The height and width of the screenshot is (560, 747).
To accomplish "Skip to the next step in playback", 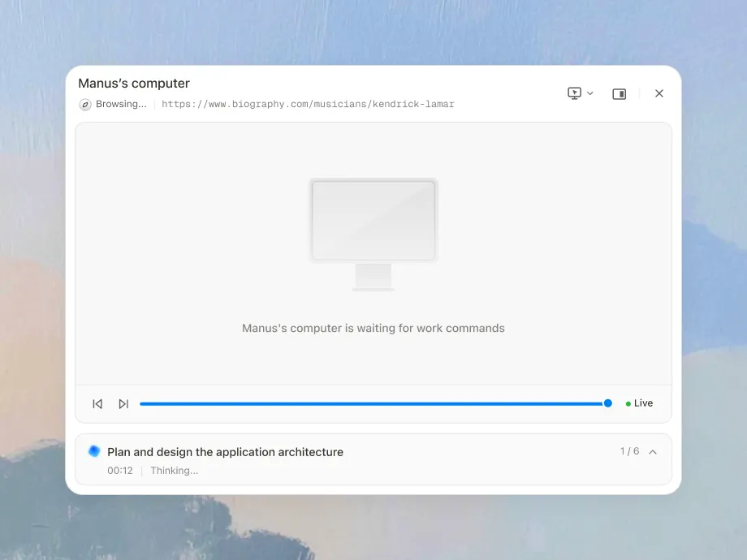I will 123,403.
